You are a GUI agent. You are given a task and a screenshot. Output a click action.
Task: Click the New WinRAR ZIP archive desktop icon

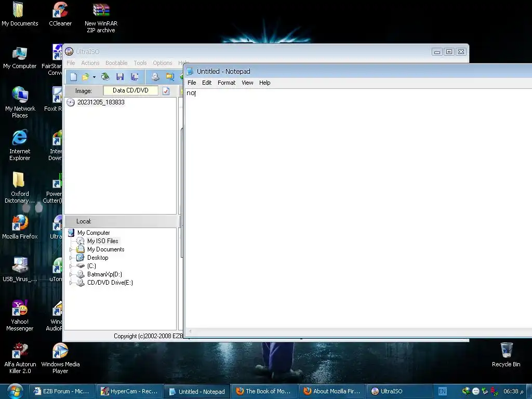tap(101, 18)
